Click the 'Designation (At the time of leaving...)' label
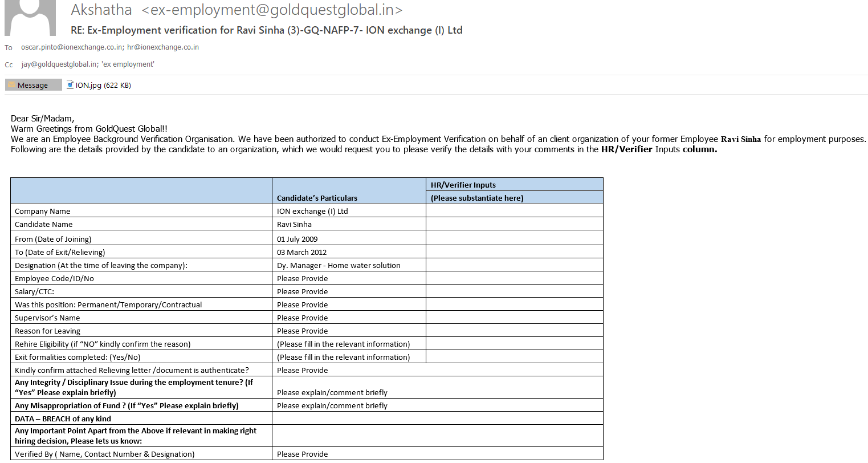 (101, 265)
